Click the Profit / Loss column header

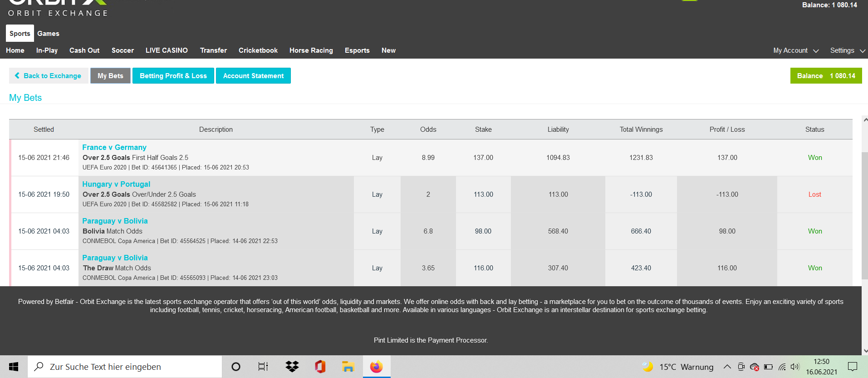[x=727, y=129]
